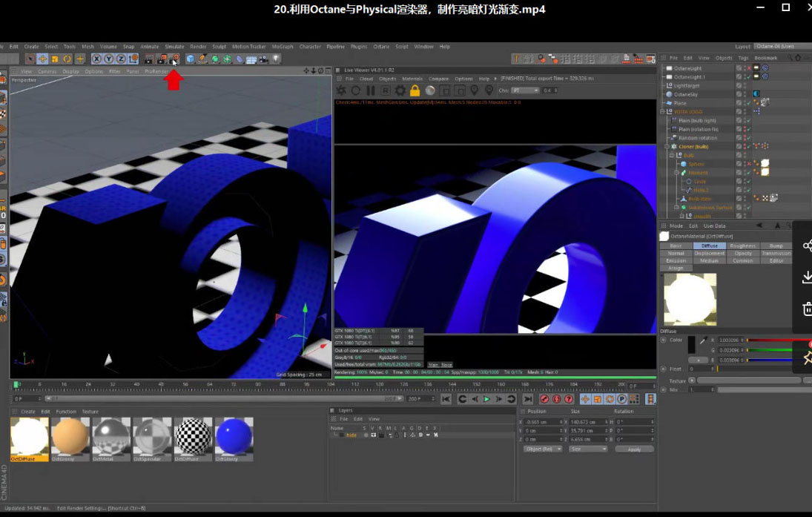
Task: Go to the start of the animation
Action: 446,399
